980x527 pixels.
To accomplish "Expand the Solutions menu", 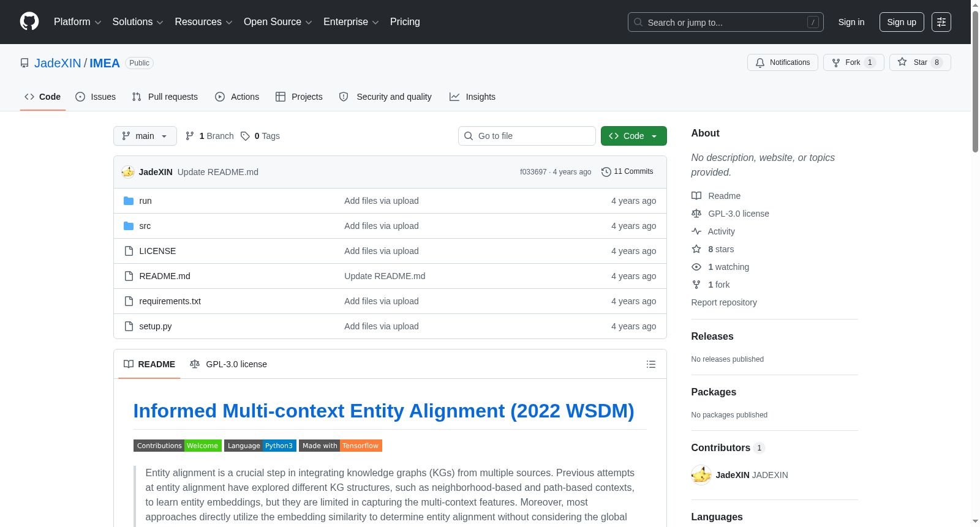I will (138, 22).
